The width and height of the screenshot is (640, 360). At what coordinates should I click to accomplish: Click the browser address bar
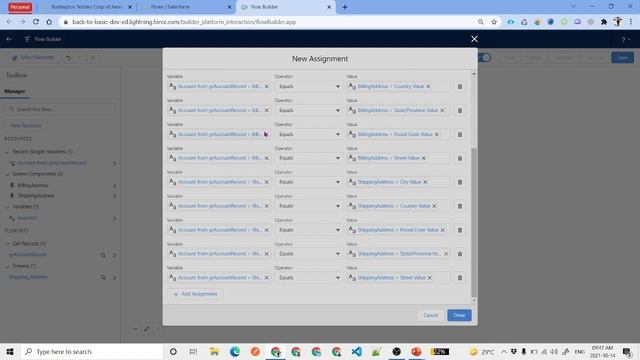(x=269, y=22)
